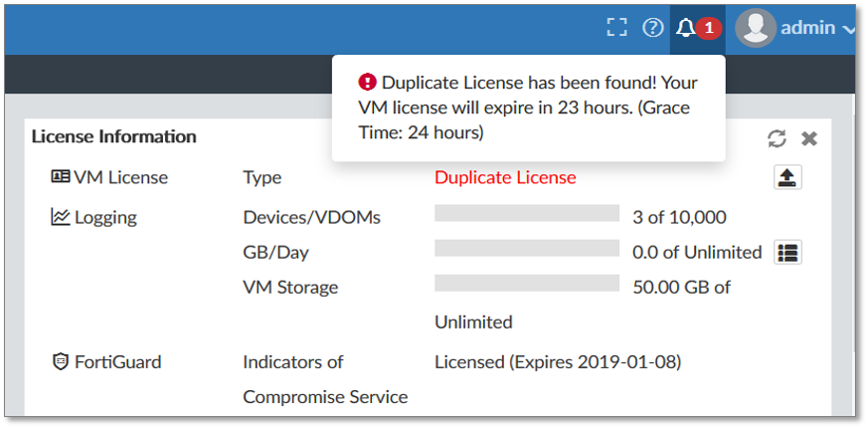868x429 pixels.
Task: Click the VM License card icon
Action: (x=61, y=177)
